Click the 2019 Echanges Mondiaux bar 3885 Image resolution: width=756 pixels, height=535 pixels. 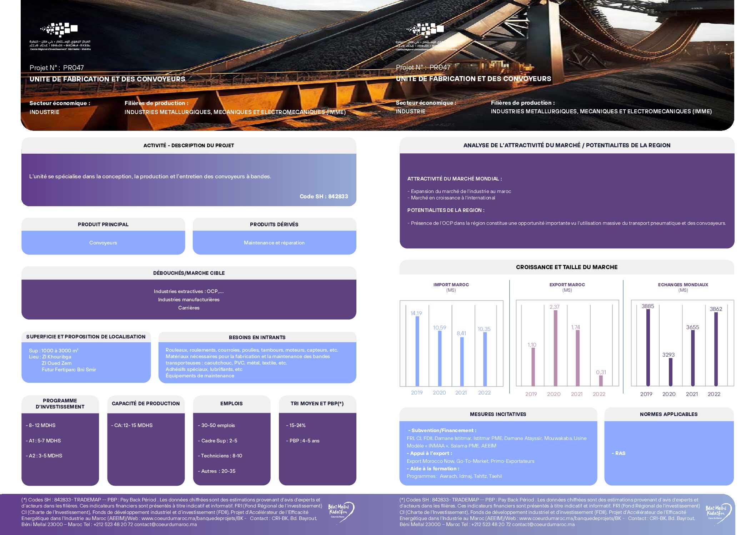pyautogui.click(x=648, y=347)
